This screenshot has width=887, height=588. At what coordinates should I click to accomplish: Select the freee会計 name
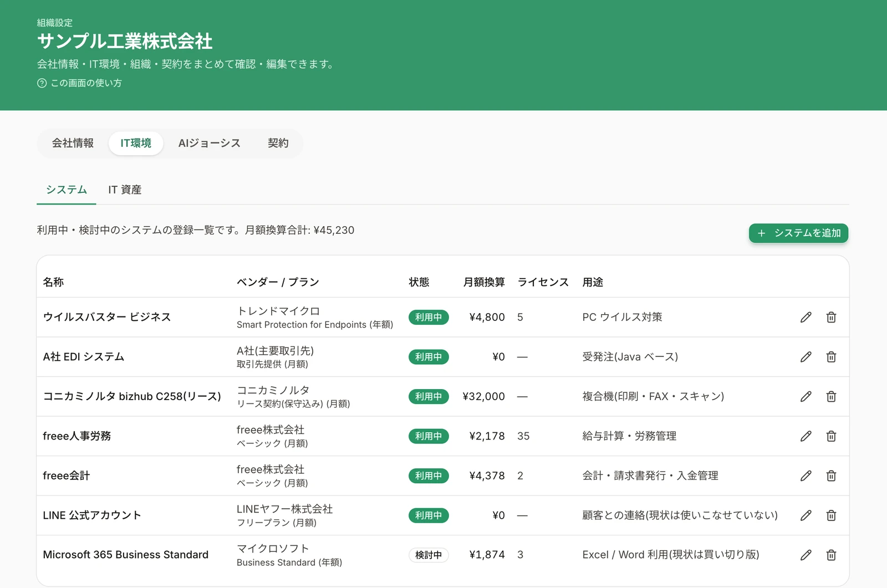[67, 475]
